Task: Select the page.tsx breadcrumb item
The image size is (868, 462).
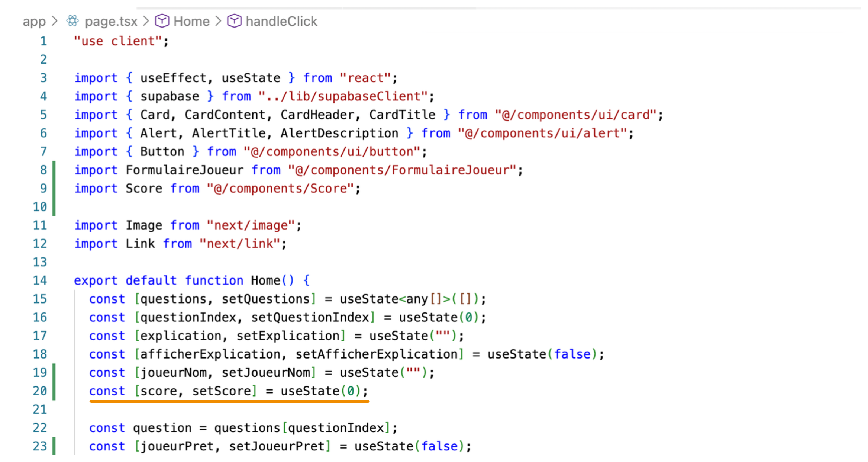Action: coord(111,21)
